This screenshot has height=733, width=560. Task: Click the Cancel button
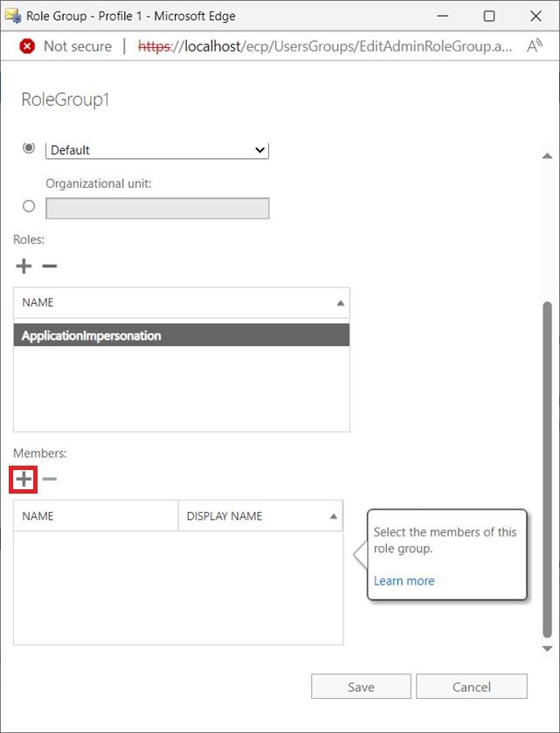pos(471,687)
